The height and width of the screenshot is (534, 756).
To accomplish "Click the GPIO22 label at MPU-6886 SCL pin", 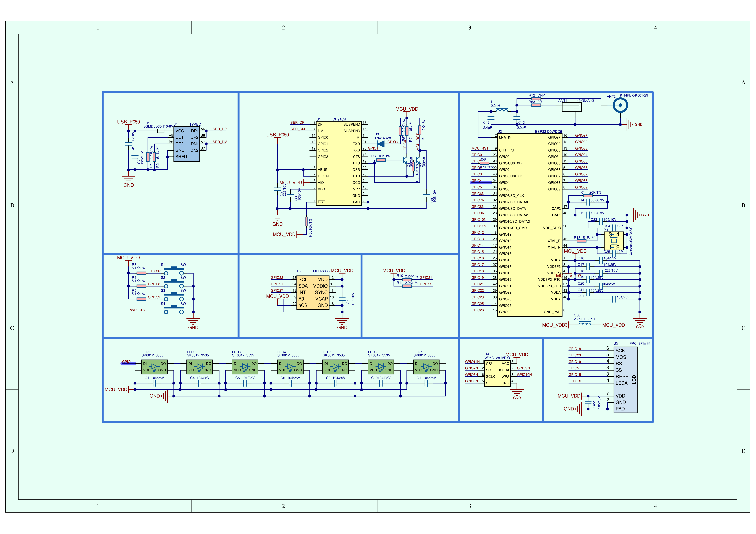I will tap(277, 278).
